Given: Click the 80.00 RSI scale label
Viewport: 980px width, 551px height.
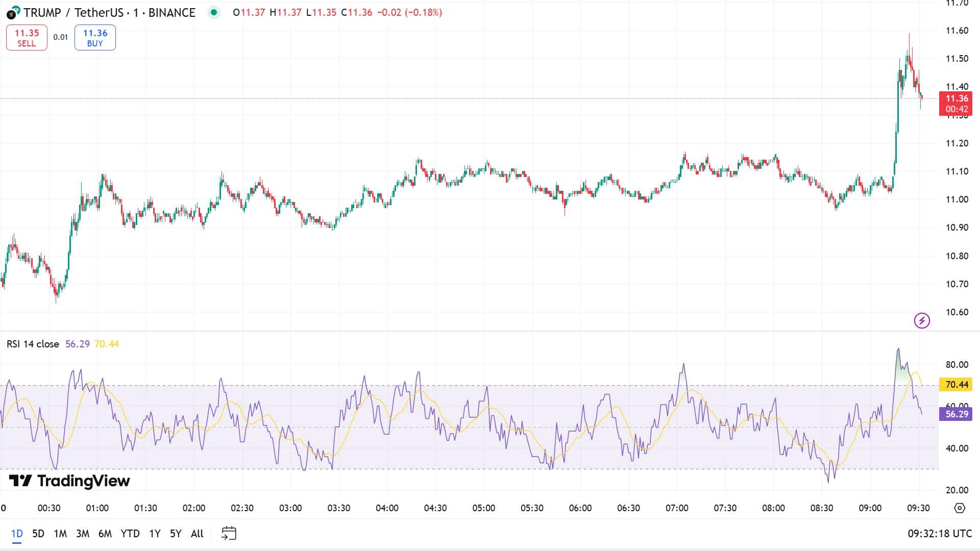Looking at the screenshot, I should point(957,365).
